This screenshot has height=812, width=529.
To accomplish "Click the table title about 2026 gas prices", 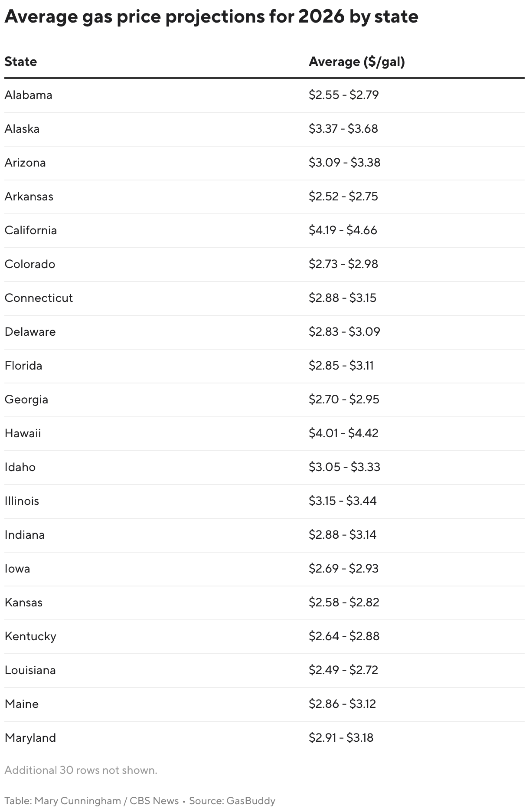I will (x=211, y=17).
